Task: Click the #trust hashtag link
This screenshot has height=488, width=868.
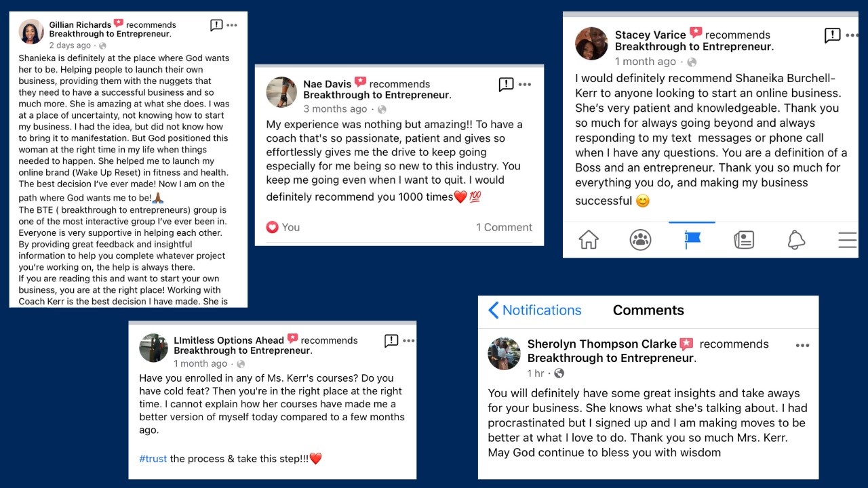Action: click(x=153, y=459)
